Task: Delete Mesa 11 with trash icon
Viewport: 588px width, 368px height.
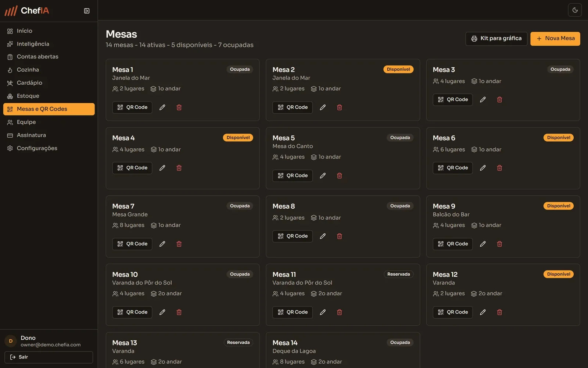Action: click(x=340, y=312)
